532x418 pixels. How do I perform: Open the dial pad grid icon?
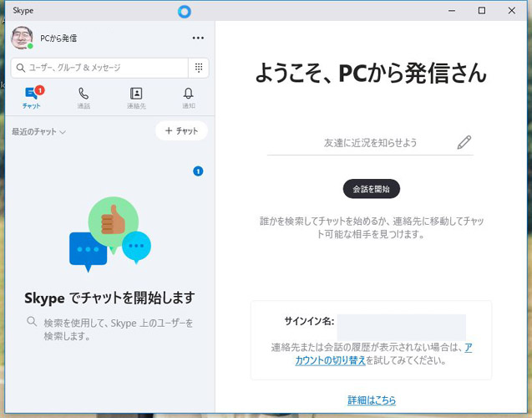pos(199,68)
